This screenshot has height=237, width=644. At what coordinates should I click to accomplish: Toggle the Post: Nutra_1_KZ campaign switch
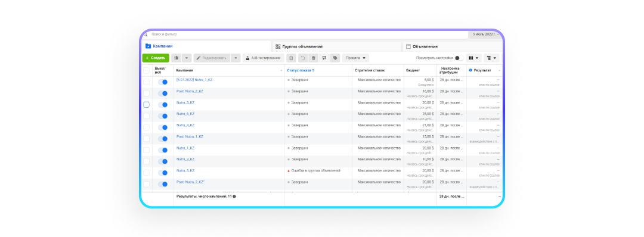coord(163,139)
